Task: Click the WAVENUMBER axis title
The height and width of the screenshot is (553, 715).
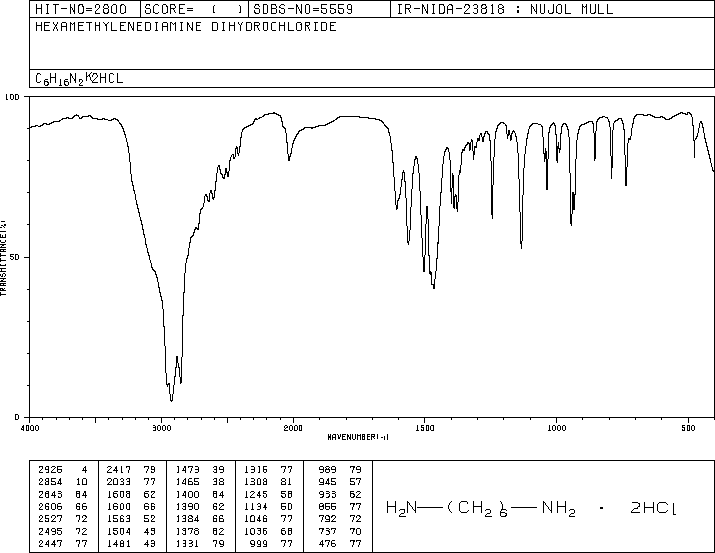Action: tap(358, 437)
